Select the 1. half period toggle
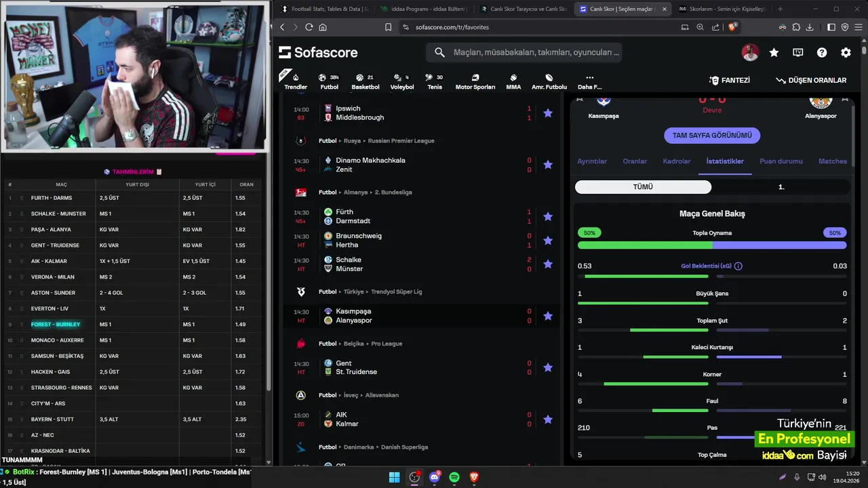 pyautogui.click(x=781, y=186)
